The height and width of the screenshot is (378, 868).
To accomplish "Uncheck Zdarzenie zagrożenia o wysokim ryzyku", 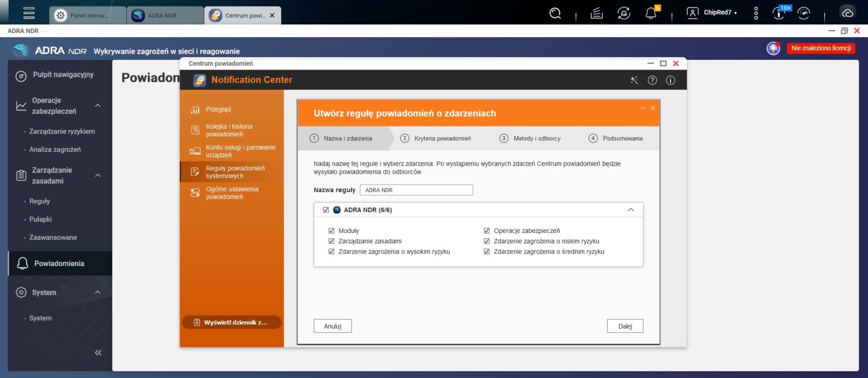I will point(331,251).
